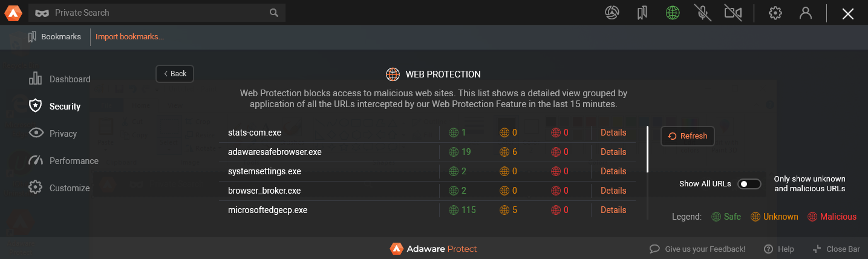Toggle the disabled camera icon
This screenshot has height=259, width=868.
point(733,13)
